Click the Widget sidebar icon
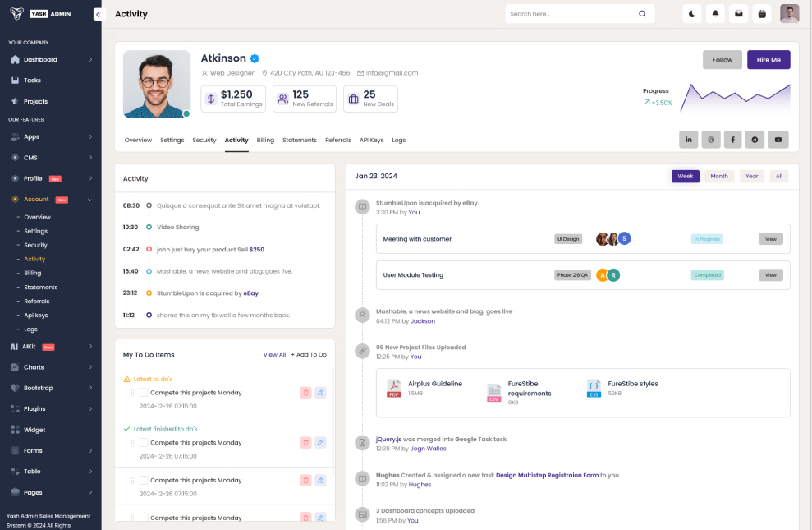This screenshot has width=812, height=530. coord(15,430)
